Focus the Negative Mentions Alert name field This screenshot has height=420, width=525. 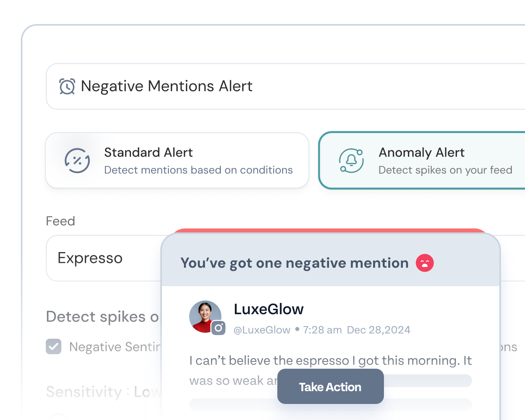coord(281,86)
